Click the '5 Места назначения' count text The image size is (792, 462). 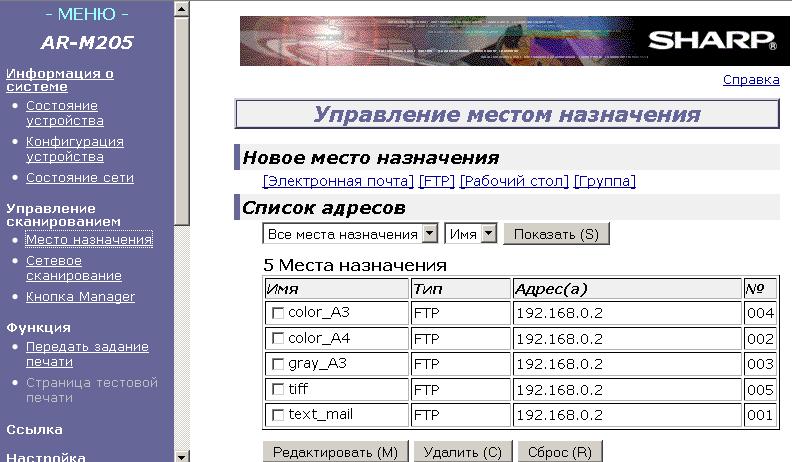pos(355,265)
